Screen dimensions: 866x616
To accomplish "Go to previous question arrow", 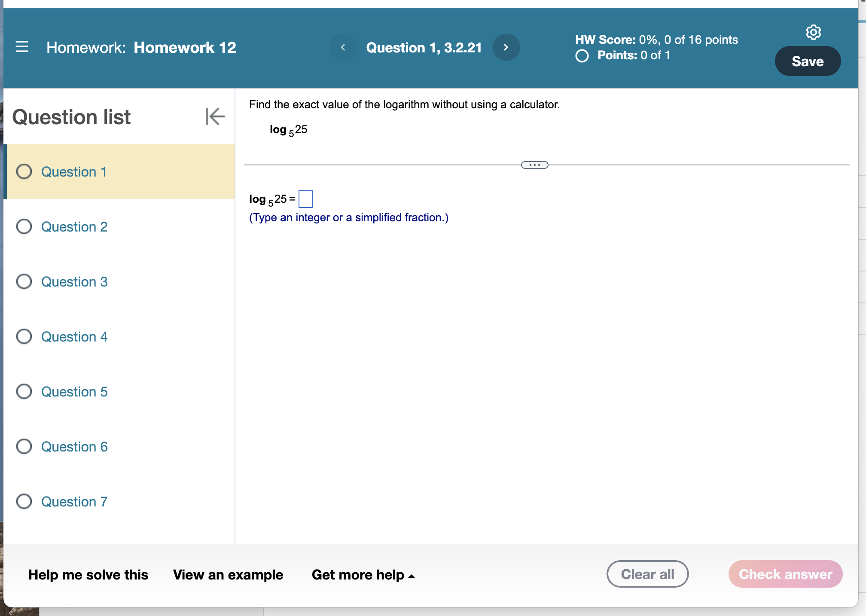I will (x=343, y=47).
